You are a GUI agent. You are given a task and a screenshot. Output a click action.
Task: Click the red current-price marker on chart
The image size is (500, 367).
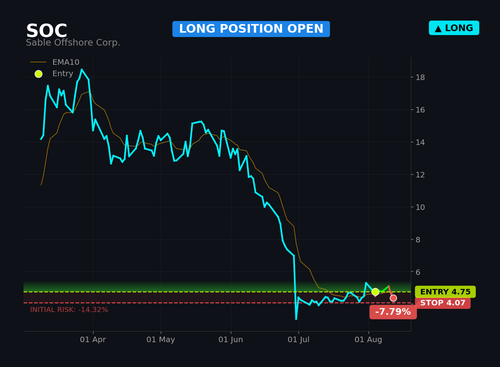pos(393,298)
